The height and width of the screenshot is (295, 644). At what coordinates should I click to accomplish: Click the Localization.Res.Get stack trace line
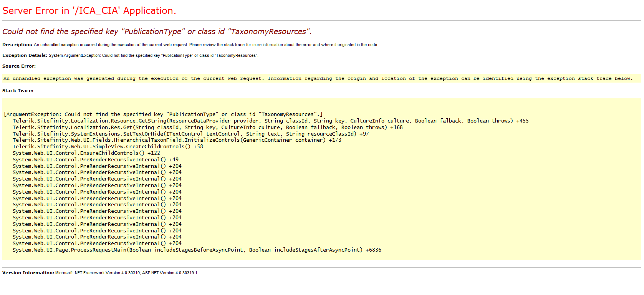(x=207, y=127)
